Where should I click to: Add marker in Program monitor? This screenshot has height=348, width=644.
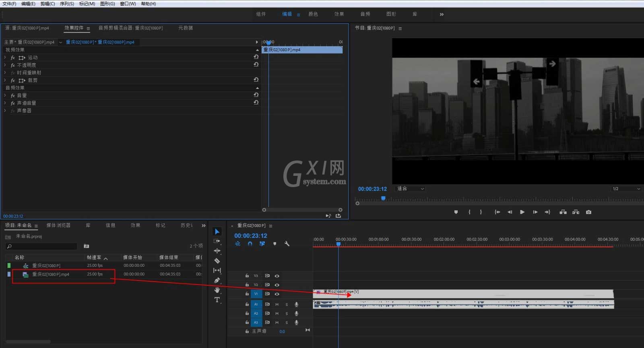pyautogui.click(x=456, y=212)
